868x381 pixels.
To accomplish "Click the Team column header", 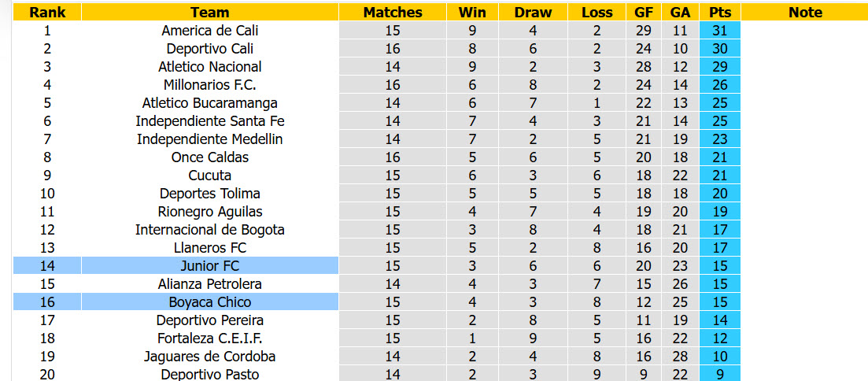I will (210, 12).
